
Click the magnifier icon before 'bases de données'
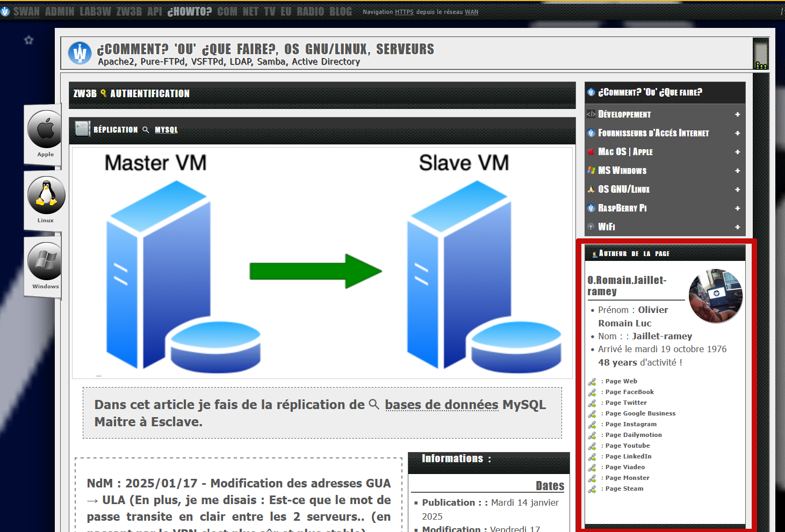(375, 404)
